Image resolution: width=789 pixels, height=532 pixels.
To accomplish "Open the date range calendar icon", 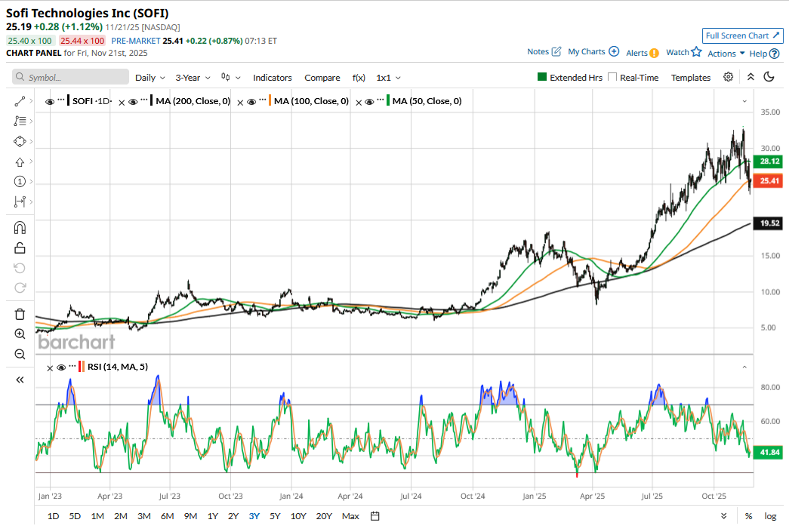I will pyautogui.click(x=374, y=516).
